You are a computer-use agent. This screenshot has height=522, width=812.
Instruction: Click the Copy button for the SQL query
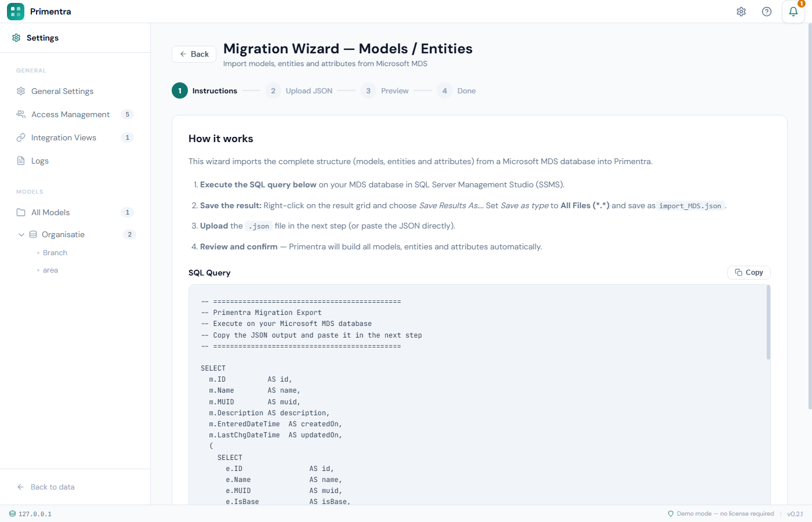point(749,272)
